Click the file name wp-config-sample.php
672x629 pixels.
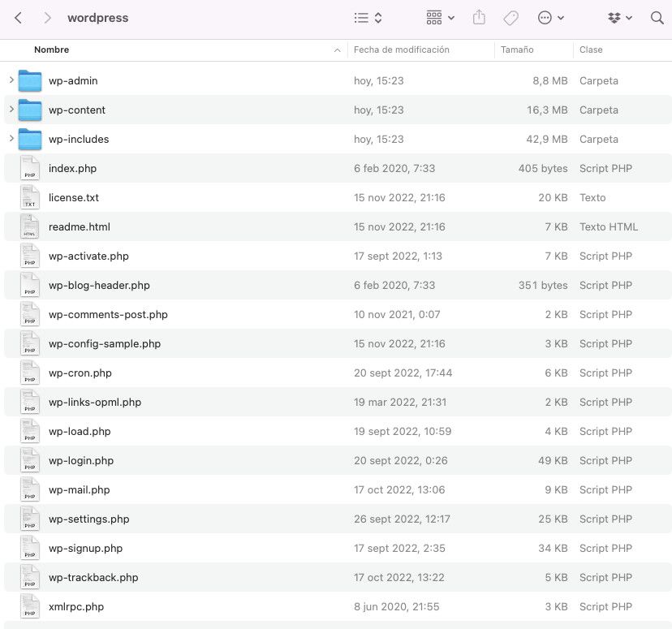(105, 344)
